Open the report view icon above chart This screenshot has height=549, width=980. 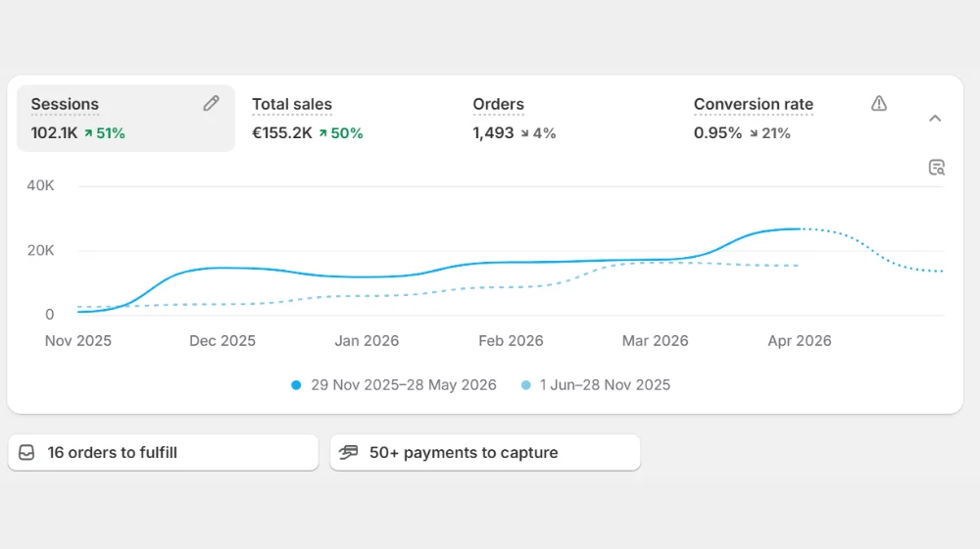click(x=936, y=168)
